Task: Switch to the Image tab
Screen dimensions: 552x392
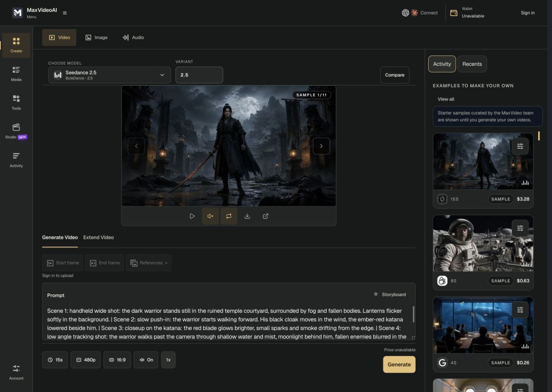Action: point(97,37)
